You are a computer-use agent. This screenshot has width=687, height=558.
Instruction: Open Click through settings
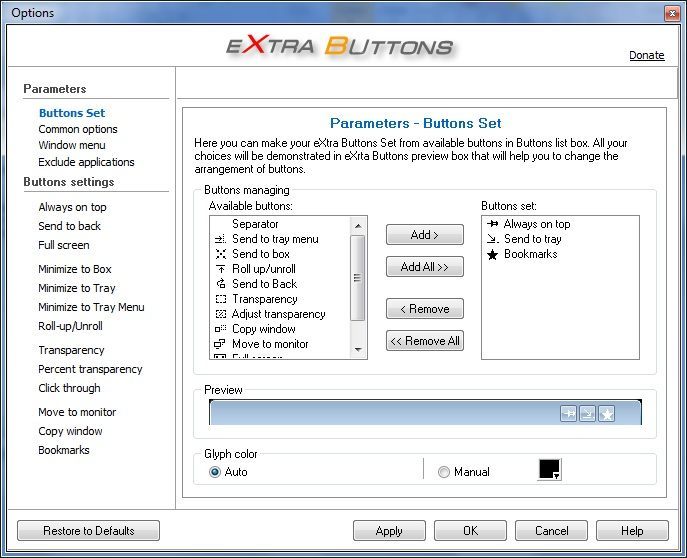pyautogui.click(x=69, y=388)
